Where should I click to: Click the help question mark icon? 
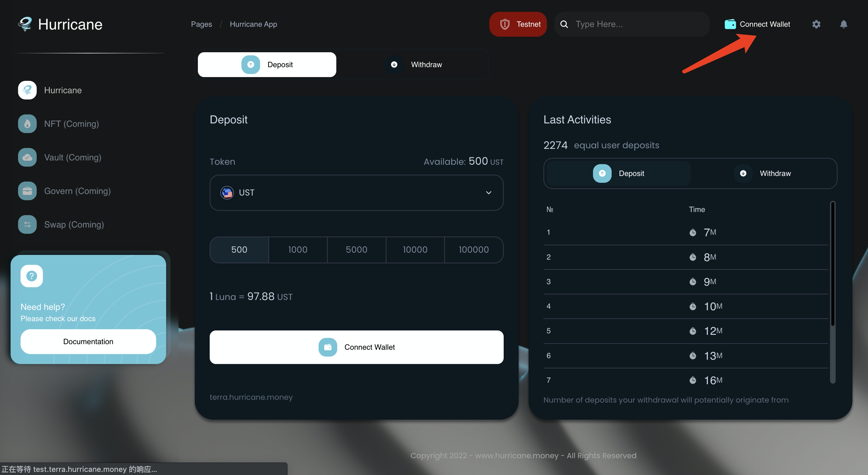pyautogui.click(x=32, y=276)
